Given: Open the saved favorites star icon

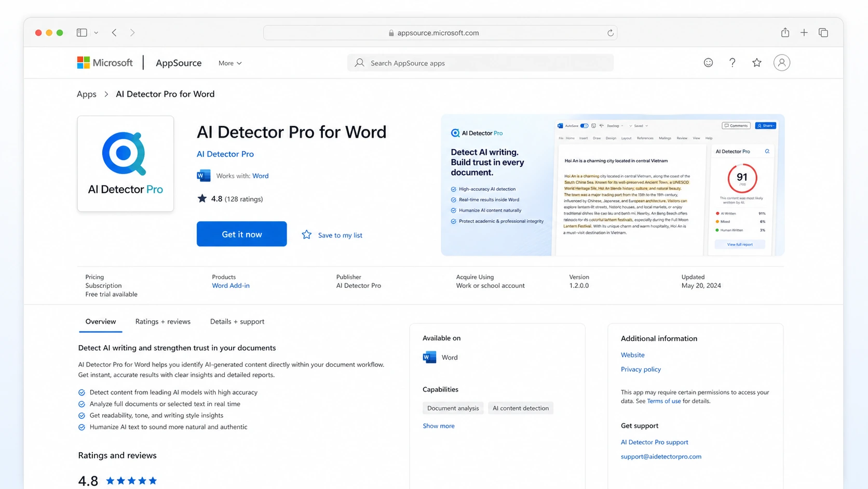Looking at the screenshot, I should [757, 62].
